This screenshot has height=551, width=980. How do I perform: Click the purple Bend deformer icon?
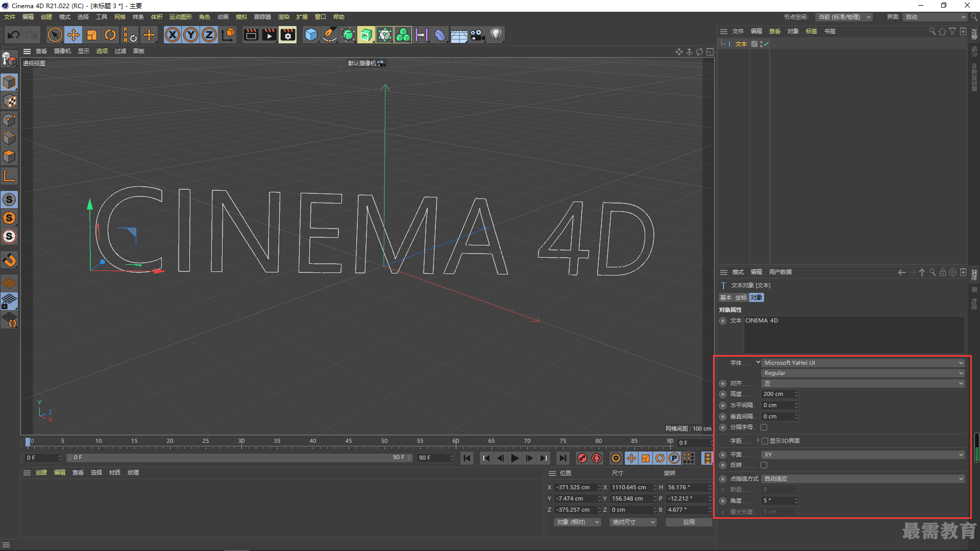tap(440, 35)
